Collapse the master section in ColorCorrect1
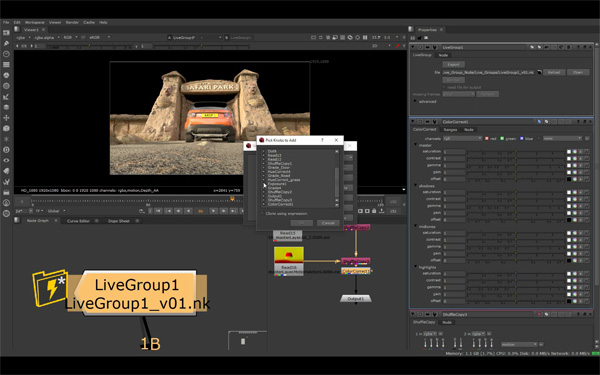The image size is (600, 375). click(416, 145)
